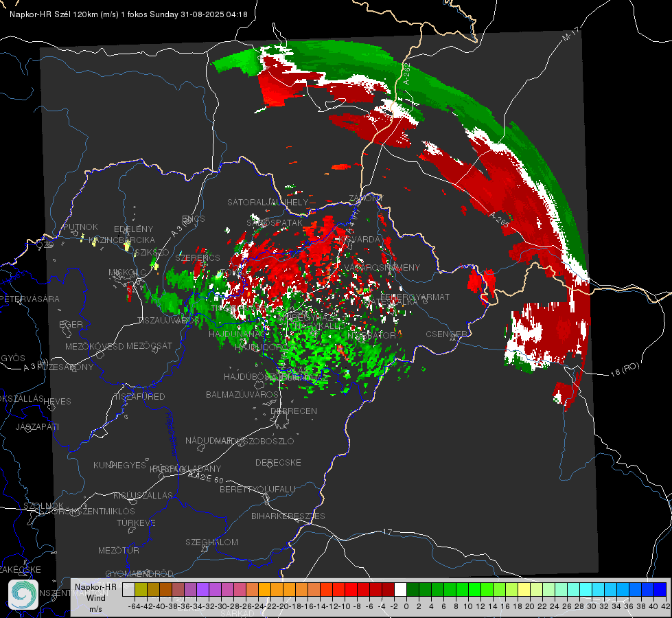Screen dimensions: 672x618
Task: Click the dark green swatch right of the white one
Action: [413, 589]
